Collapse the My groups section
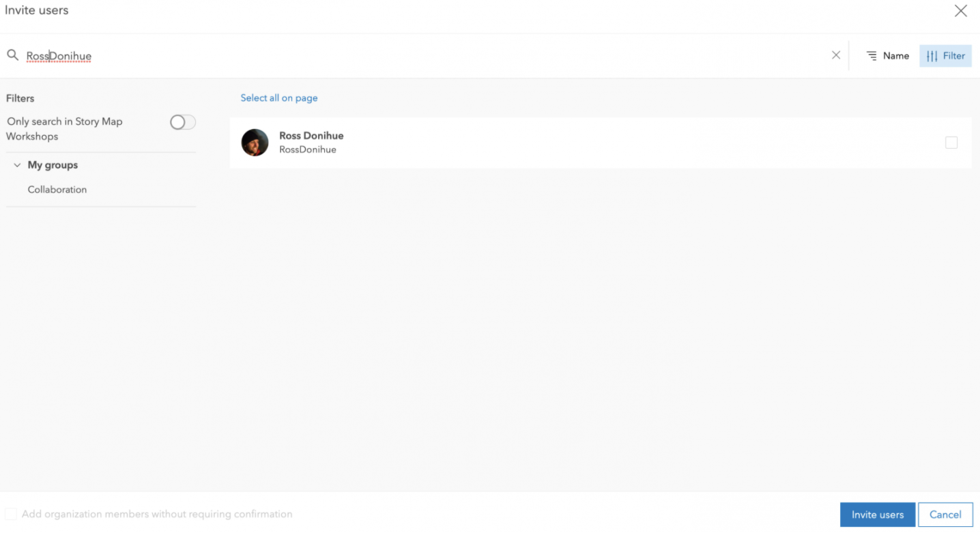Image resolution: width=980 pixels, height=546 pixels. tap(16, 164)
